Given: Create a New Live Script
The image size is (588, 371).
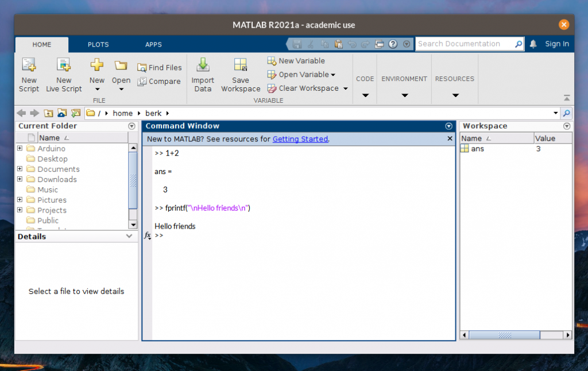Looking at the screenshot, I should pyautogui.click(x=63, y=74).
